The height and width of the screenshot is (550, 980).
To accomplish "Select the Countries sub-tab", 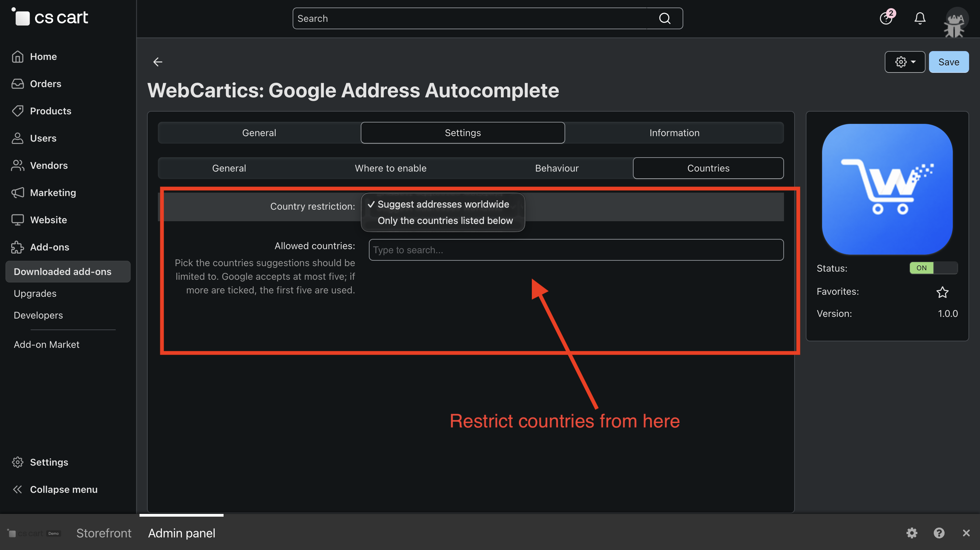I will [x=708, y=168].
